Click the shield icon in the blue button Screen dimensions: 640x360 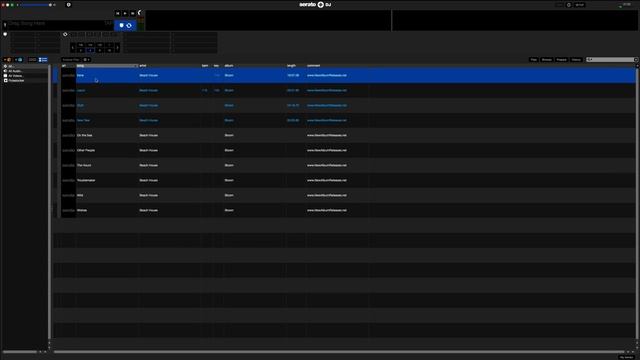[121, 25]
